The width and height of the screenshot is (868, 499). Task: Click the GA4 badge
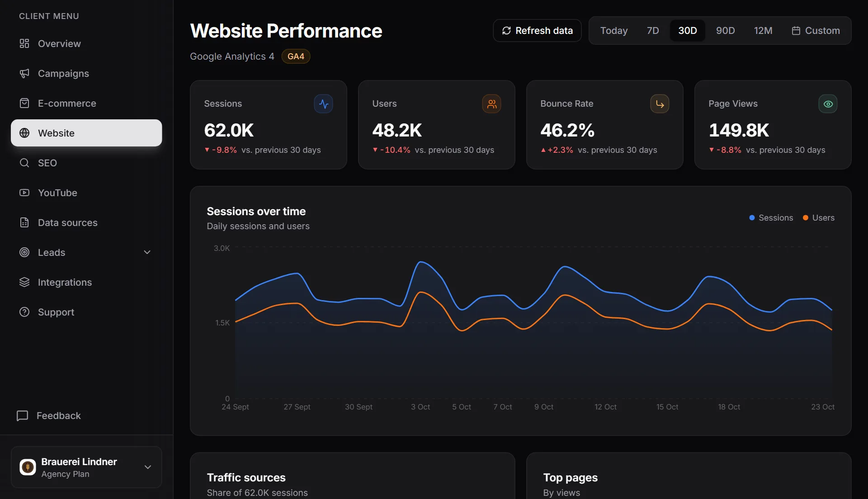[x=296, y=56]
